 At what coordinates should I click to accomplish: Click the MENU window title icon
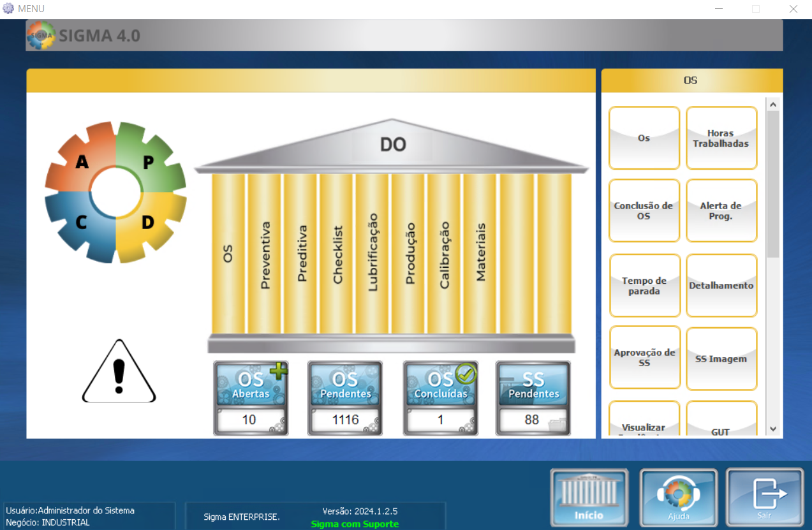point(8,9)
